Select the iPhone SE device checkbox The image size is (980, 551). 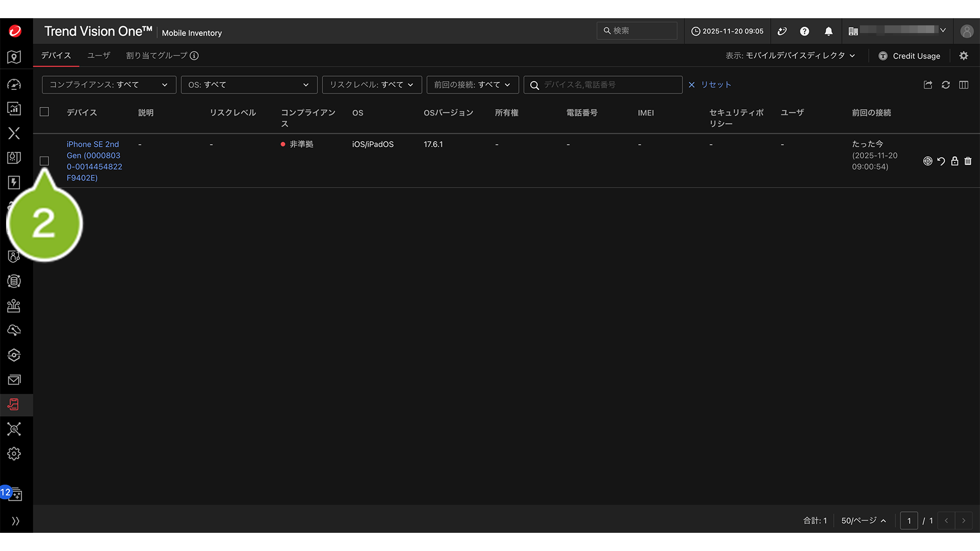[45, 161]
